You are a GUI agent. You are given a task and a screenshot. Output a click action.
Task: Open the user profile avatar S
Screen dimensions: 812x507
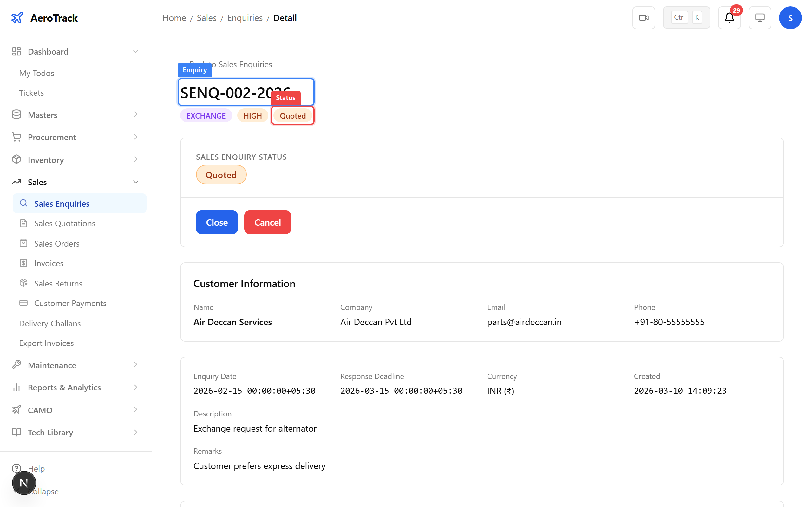point(790,17)
